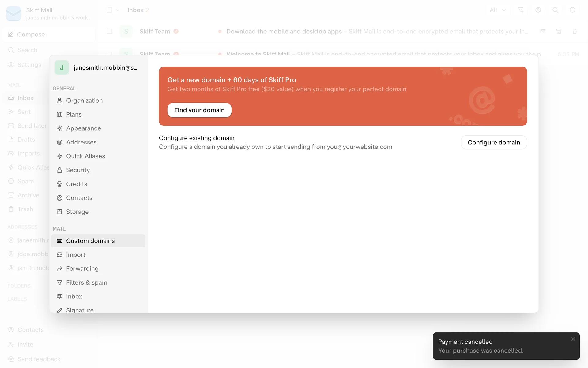Open the All filter dropdown

click(x=497, y=10)
